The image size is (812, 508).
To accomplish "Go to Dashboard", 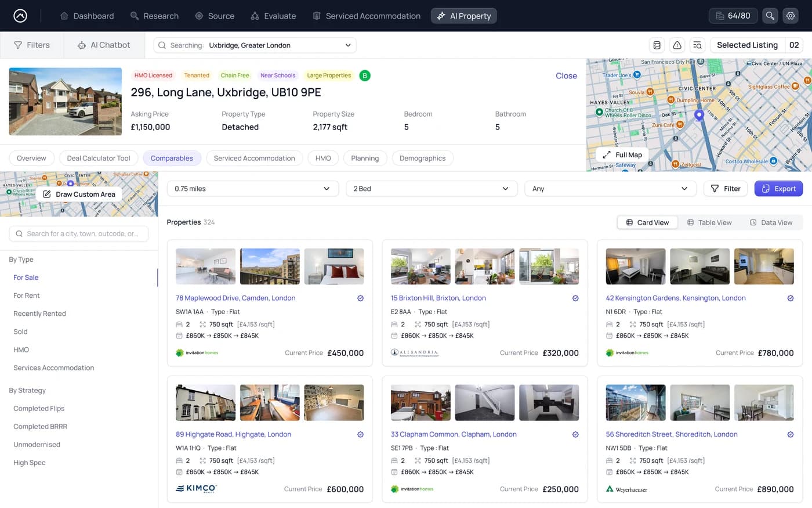I will click(87, 16).
